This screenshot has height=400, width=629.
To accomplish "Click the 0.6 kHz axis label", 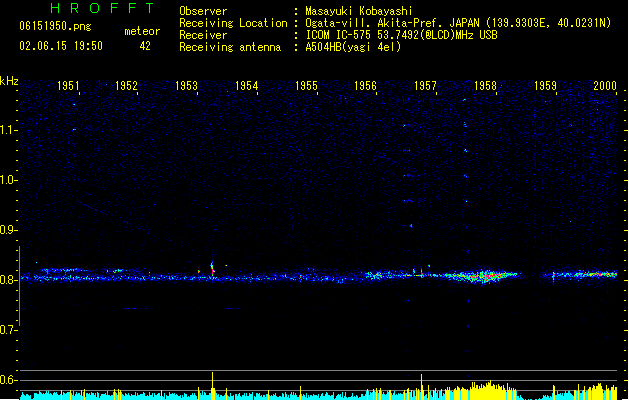I will (8, 380).
